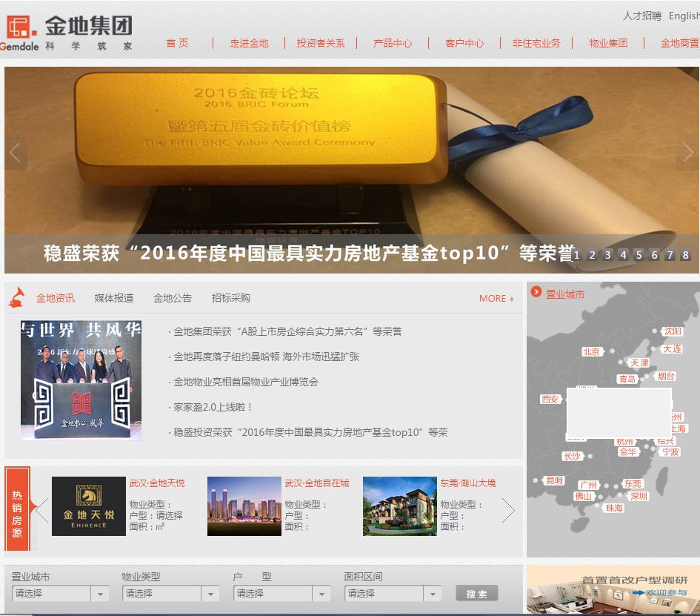Select 北京 on the city map

coord(592,351)
